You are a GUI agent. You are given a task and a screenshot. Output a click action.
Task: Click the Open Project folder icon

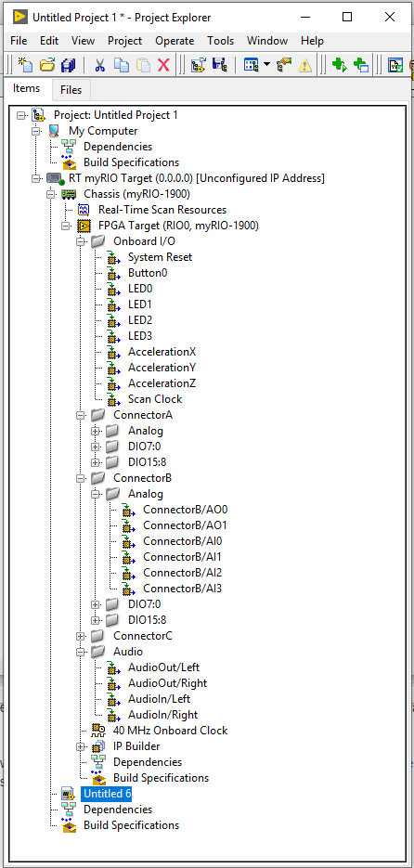tap(47, 65)
